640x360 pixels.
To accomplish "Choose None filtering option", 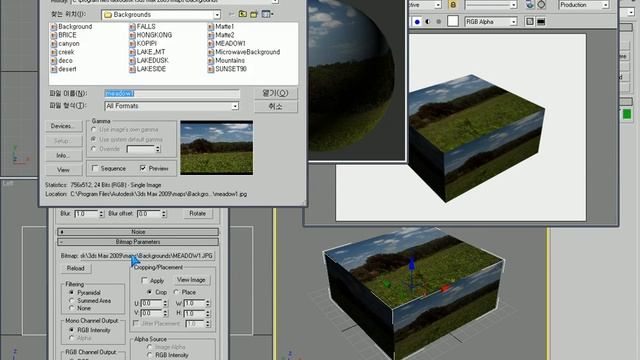I will pyautogui.click(x=72, y=308).
